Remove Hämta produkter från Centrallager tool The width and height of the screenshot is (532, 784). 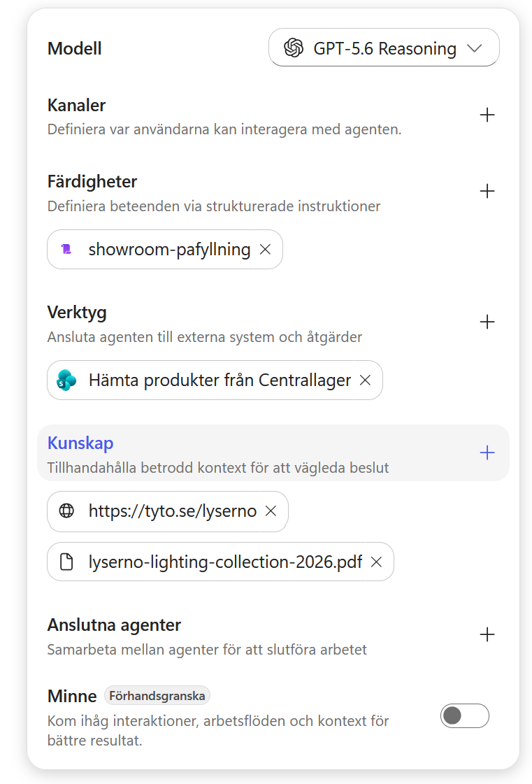(x=365, y=380)
